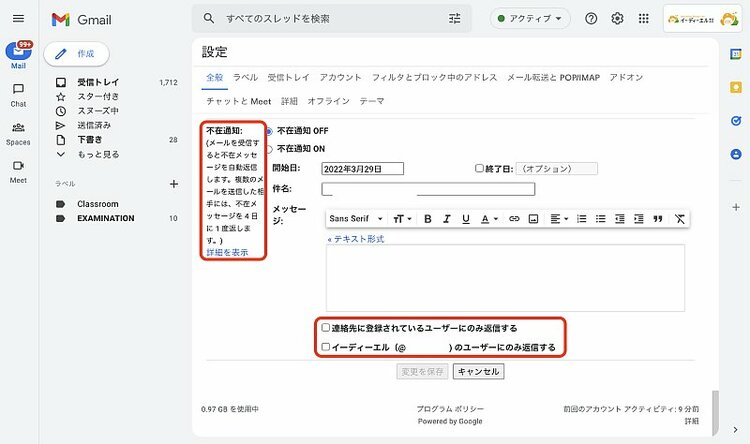Add a new label with plus icon
The image size is (750, 444).
174,184
